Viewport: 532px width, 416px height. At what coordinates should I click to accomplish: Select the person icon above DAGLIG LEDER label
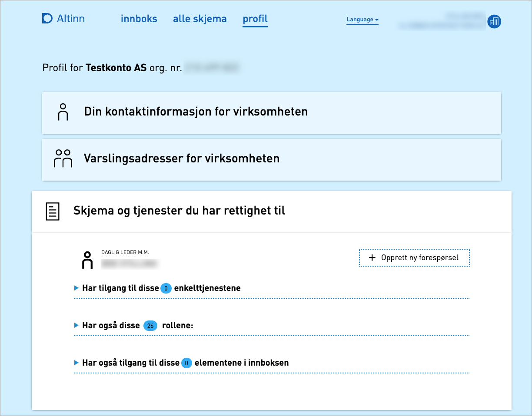(x=87, y=259)
